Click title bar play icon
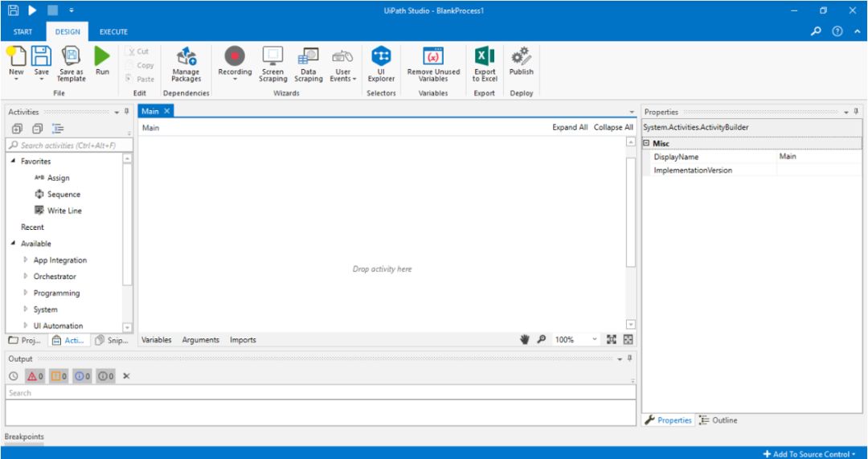This screenshot has height=459, width=868. click(x=32, y=10)
